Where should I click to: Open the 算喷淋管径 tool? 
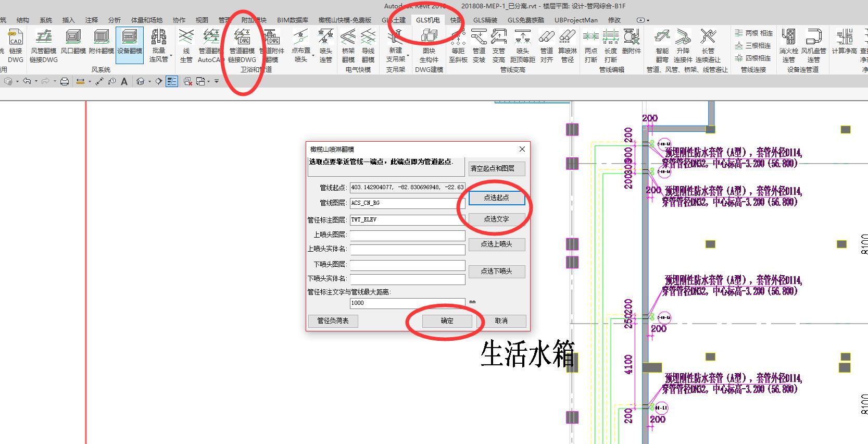click(568, 46)
